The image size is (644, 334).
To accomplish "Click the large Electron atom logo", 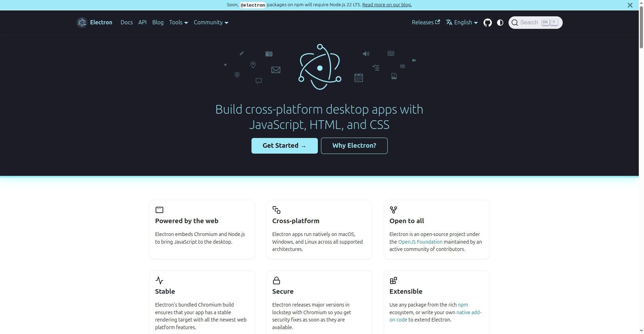I will pos(320,67).
